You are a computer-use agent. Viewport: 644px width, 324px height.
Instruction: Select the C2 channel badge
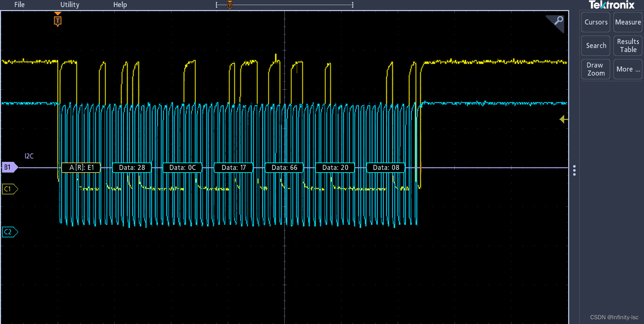pyautogui.click(x=9, y=232)
